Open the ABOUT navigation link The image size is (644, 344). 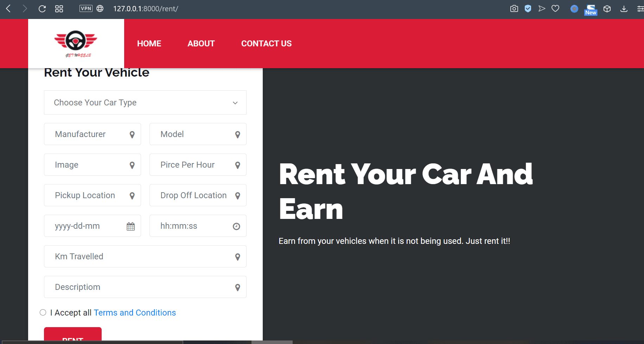click(x=201, y=44)
